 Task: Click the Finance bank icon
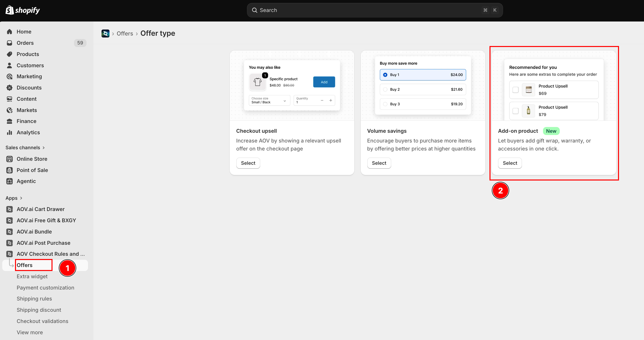pos(9,121)
